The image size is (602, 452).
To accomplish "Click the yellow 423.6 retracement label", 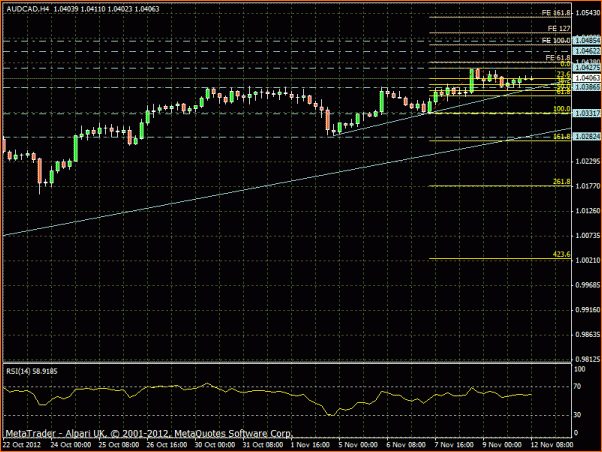I will click(561, 254).
